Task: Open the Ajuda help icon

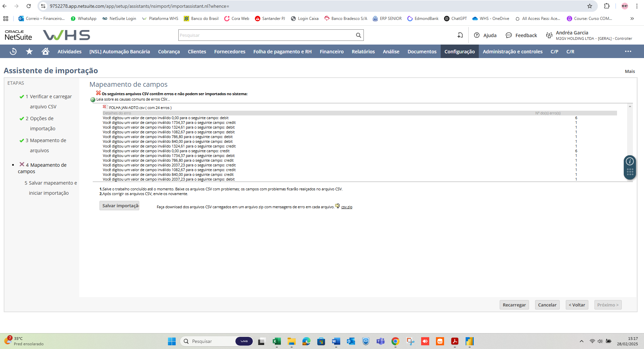Action: 477,35
